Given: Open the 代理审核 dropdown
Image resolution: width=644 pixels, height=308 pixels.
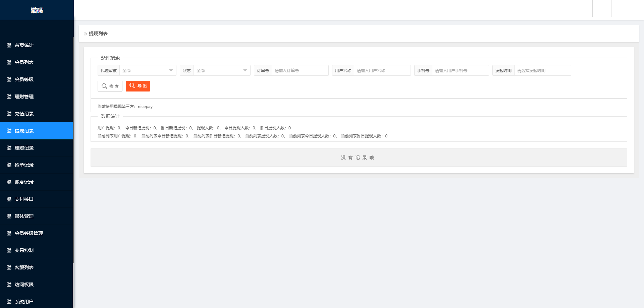Looking at the screenshot, I should tap(148, 70).
